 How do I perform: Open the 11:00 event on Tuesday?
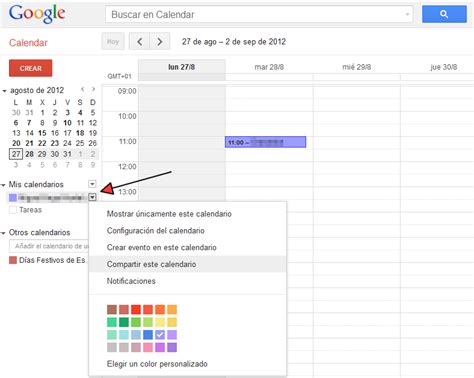pyautogui.click(x=266, y=142)
